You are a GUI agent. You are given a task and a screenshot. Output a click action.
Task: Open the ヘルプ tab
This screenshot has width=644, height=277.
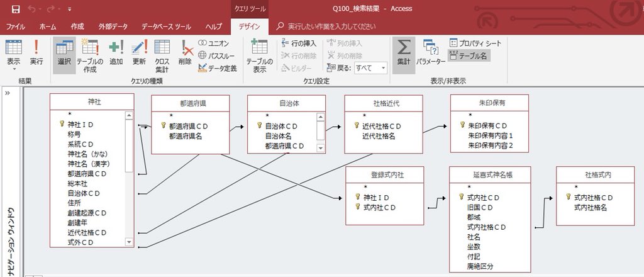[214, 26]
